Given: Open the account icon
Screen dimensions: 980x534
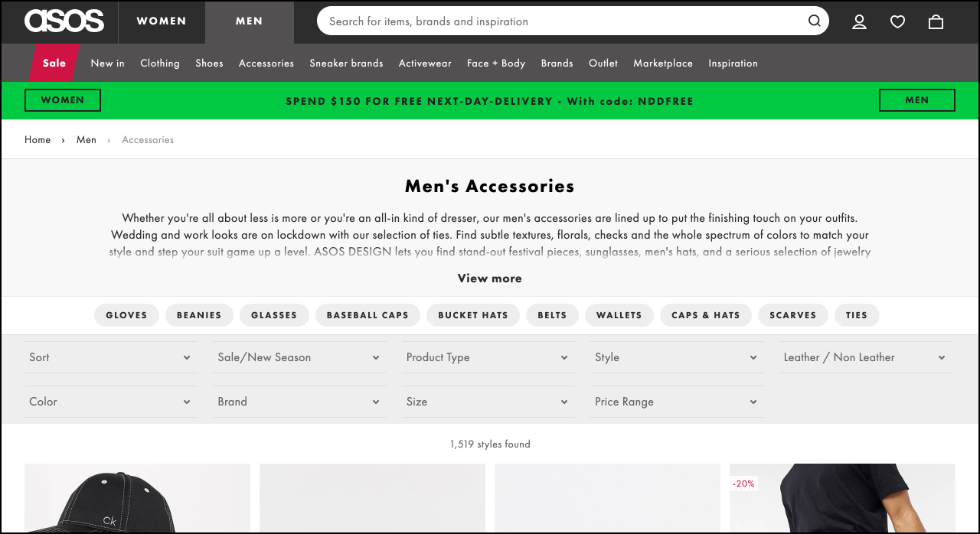Looking at the screenshot, I should point(859,21).
